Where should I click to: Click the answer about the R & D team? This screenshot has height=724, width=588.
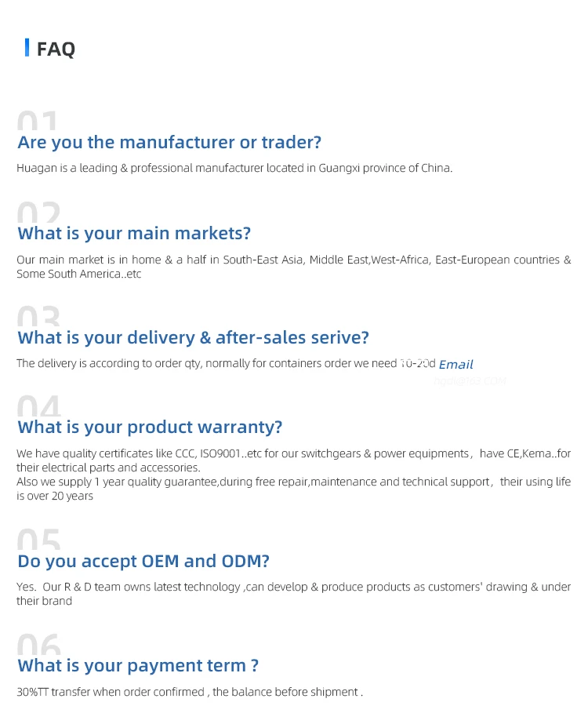[293, 594]
